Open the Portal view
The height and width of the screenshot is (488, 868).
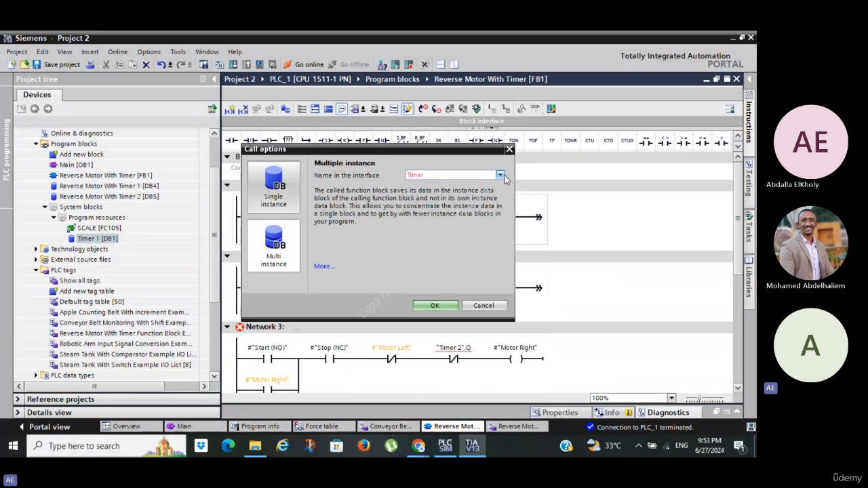point(45,426)
